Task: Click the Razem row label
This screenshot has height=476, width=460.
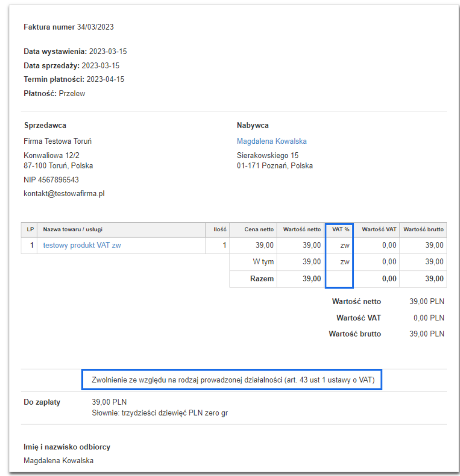Action: (x=262, y=278)
